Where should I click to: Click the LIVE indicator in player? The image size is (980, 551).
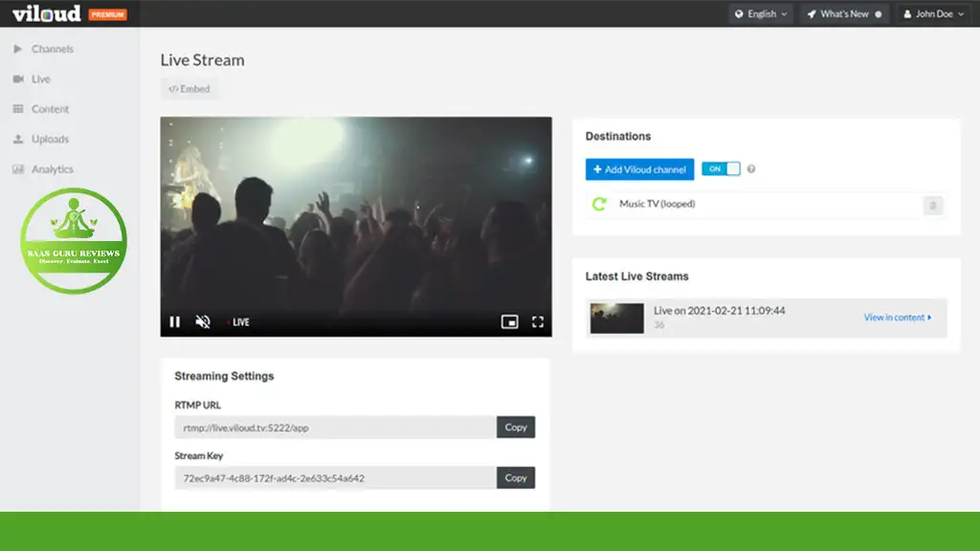click(238, 322)
